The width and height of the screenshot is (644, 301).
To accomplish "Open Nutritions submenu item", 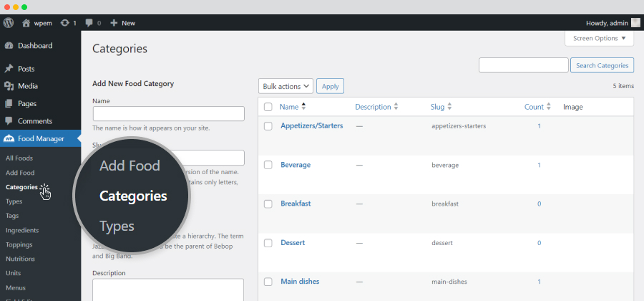I will click(20, 259).
